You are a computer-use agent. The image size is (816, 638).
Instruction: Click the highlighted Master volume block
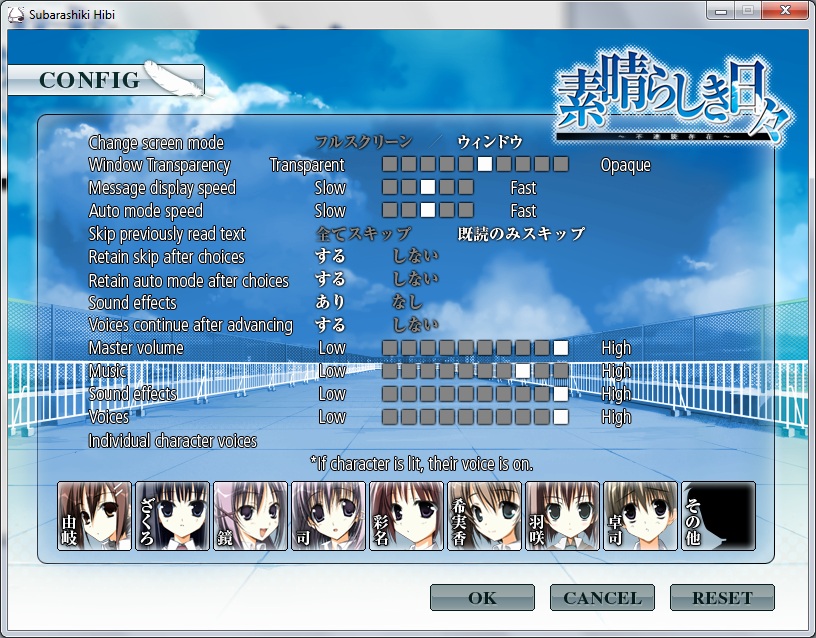[x=560, y=348]
